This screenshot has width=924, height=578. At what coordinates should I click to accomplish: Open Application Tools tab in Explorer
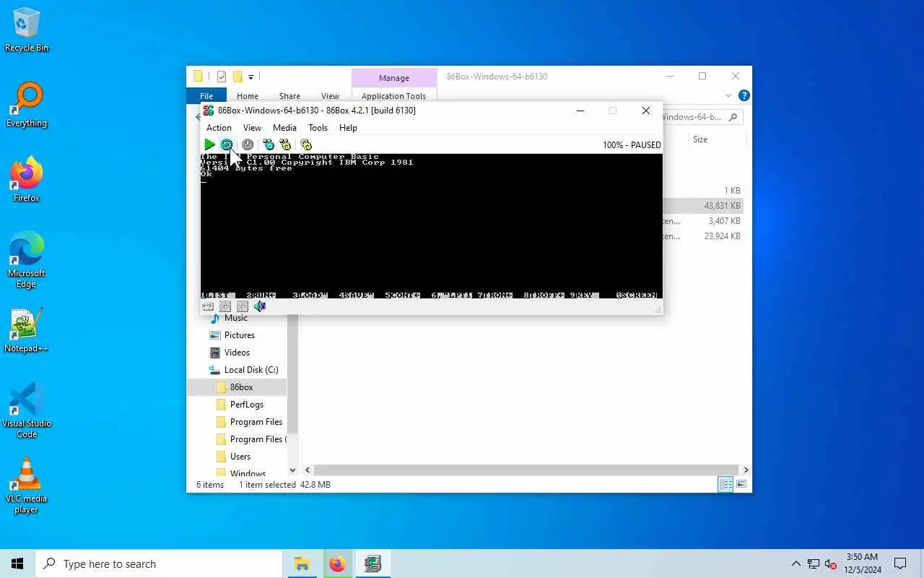click(394, 96)
